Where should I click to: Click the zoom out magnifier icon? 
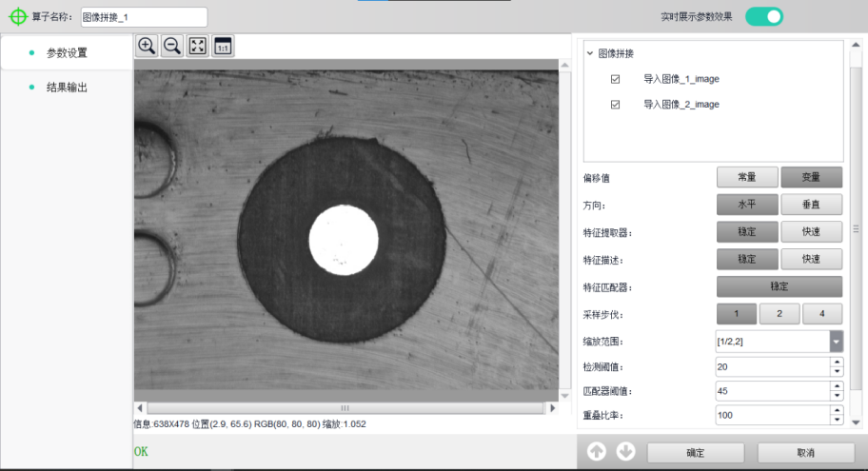point(172,46)
